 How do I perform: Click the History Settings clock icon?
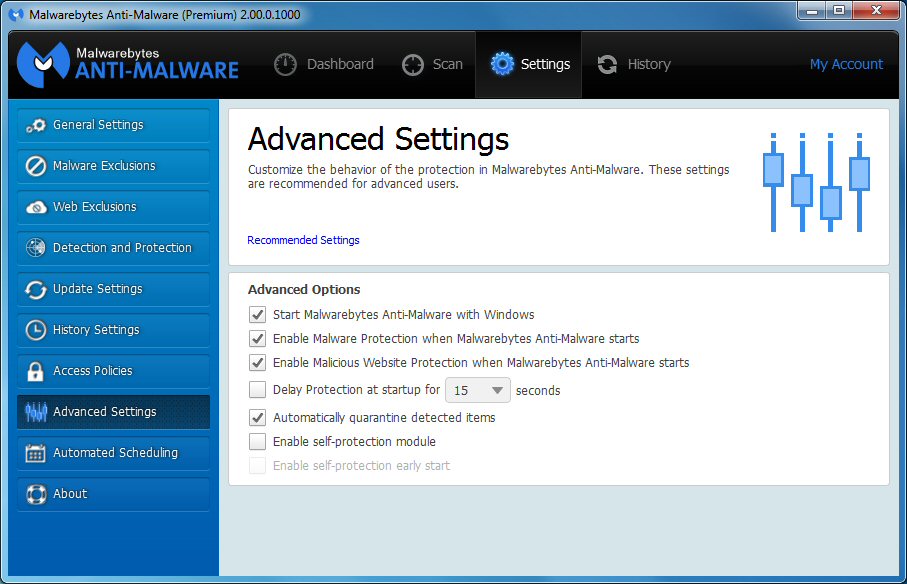click(x=36, y=330)
